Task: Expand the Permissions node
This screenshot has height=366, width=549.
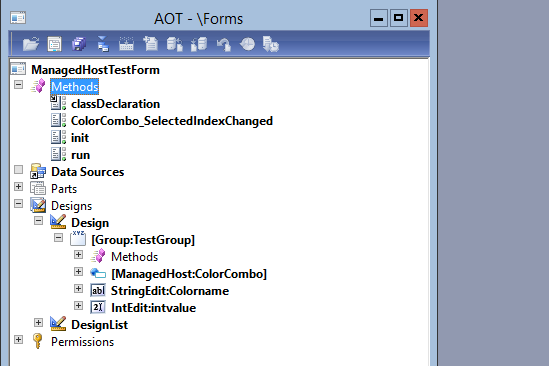Action: click(18, 339)
